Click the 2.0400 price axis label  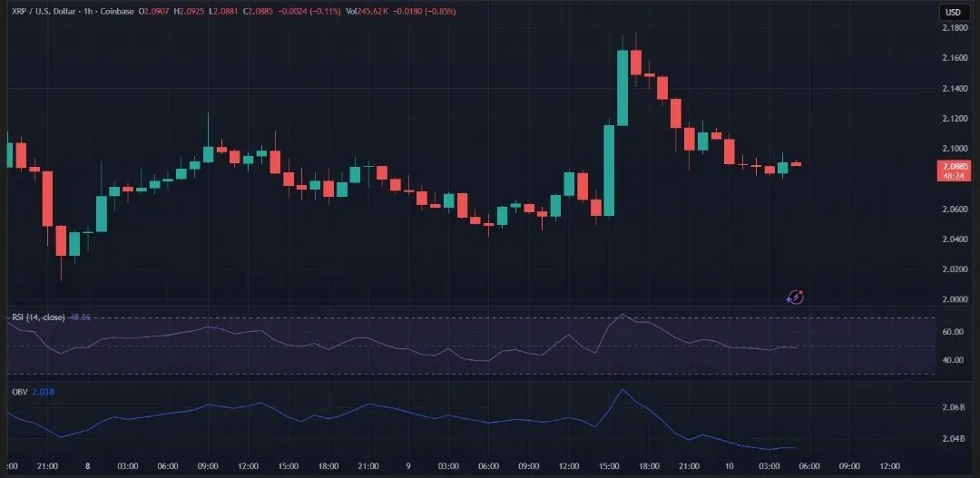(x=953, y=239)
